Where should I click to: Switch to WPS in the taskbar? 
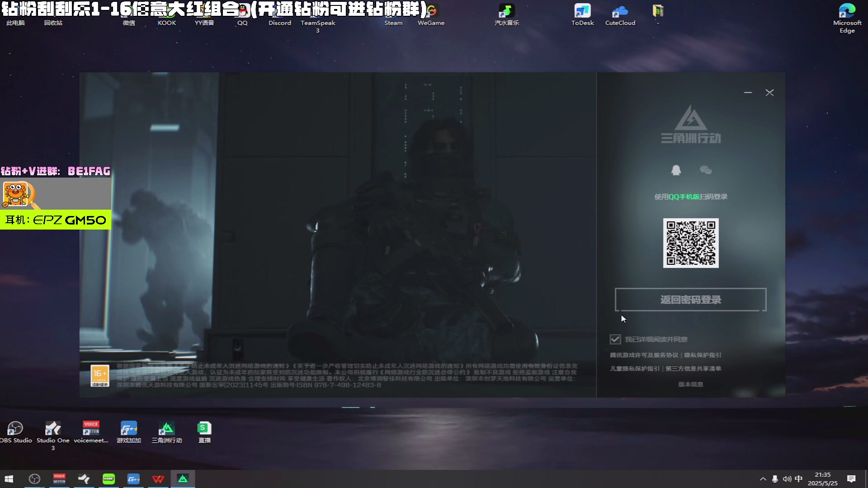158,479
